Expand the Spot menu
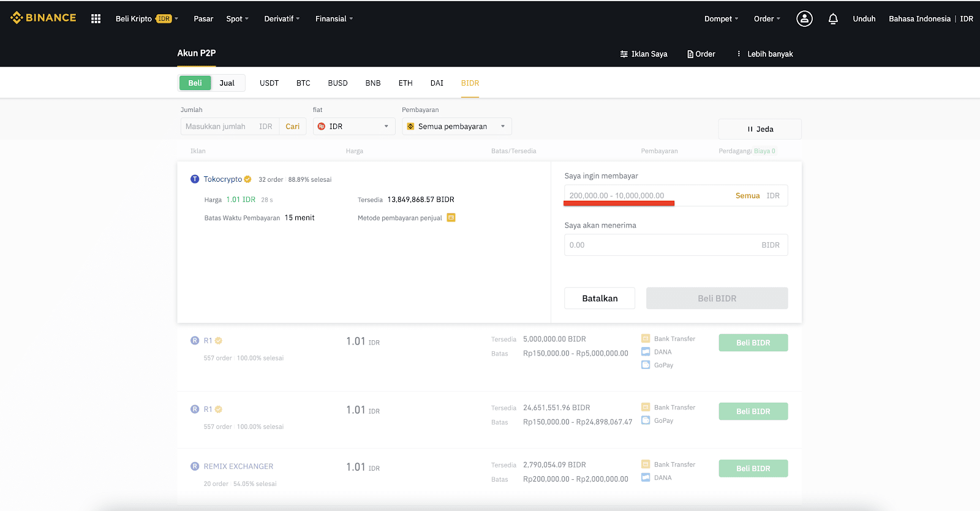Image resolution: width=980 pixels, height=511 pixels. [238, 19]
